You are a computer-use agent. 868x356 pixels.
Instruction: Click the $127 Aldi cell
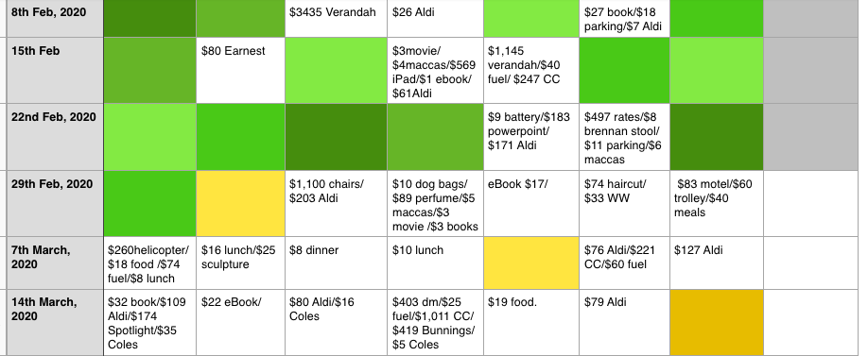[x=717, y=263]
